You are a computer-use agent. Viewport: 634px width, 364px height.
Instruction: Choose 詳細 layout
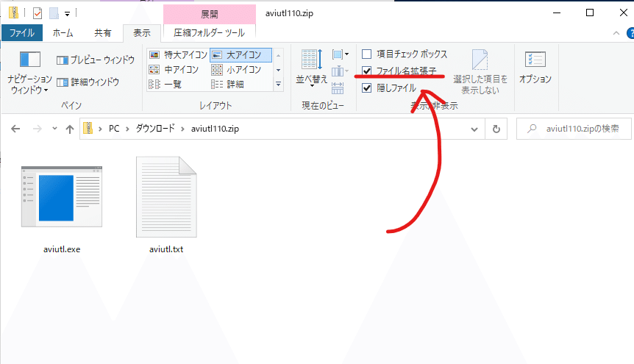pyautogui.click(x=228, y=84)
